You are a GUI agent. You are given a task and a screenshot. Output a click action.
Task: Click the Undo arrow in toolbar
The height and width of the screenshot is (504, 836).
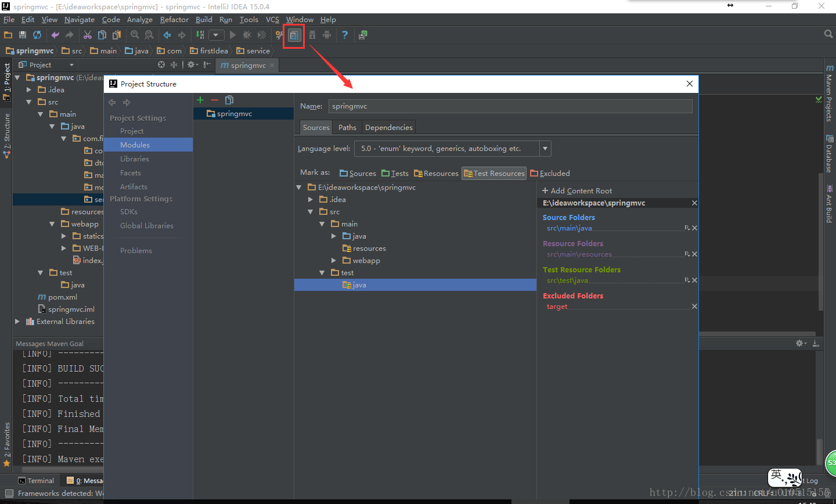point(55,35)
